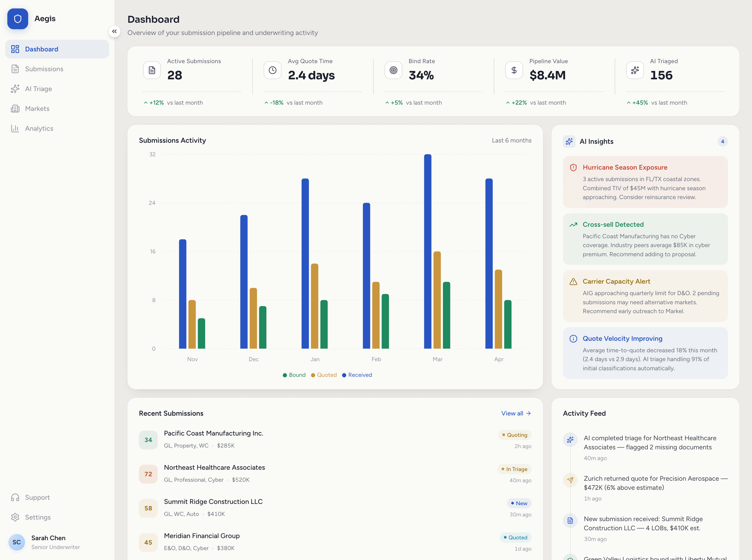Click the AI Triaged sparkle icon
The width and height of the screenshot is (752, 560).
pos(635,70)
